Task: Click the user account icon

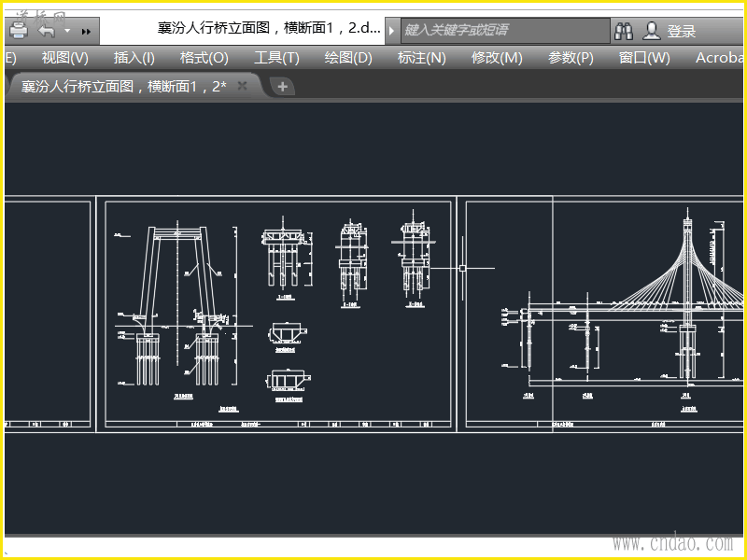Action: [651, 31]
